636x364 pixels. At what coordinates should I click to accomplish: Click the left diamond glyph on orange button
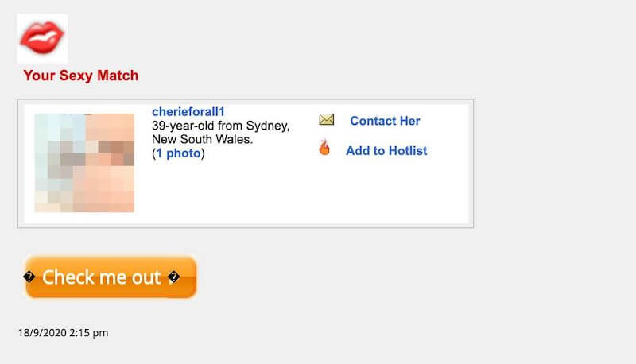pyautogui.click(x=29, y=277)
